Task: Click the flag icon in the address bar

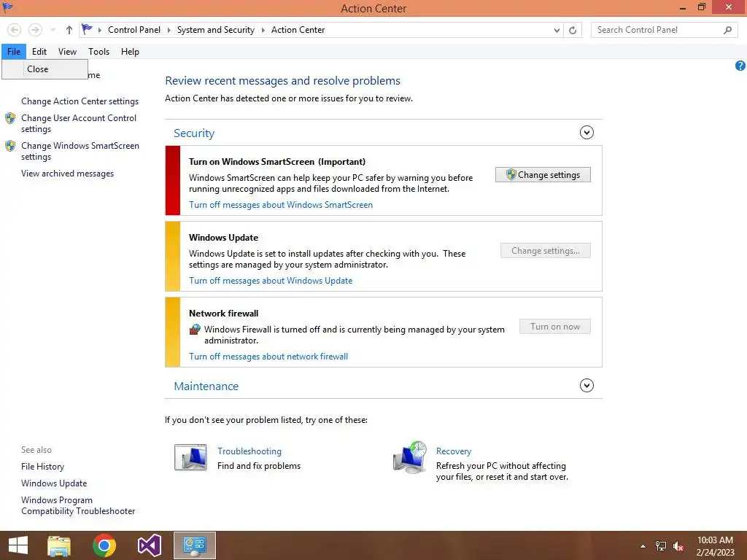Action: (x=88, y=29)
